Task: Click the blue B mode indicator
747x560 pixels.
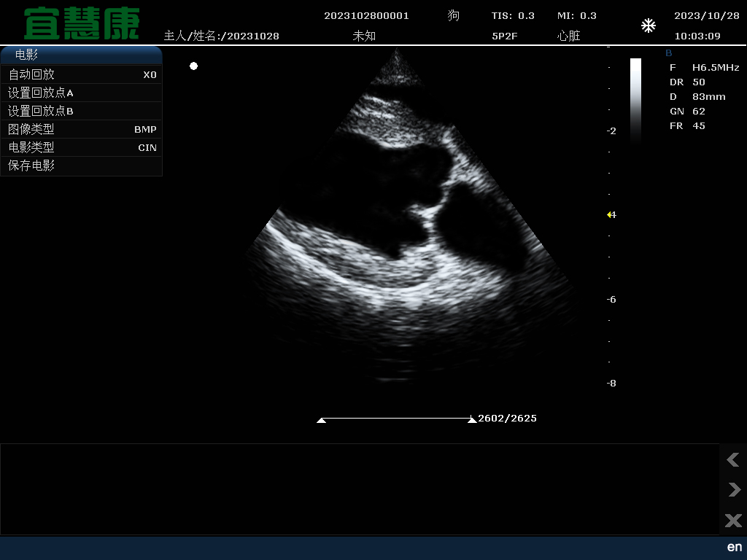Action: [x=669, y=53]
